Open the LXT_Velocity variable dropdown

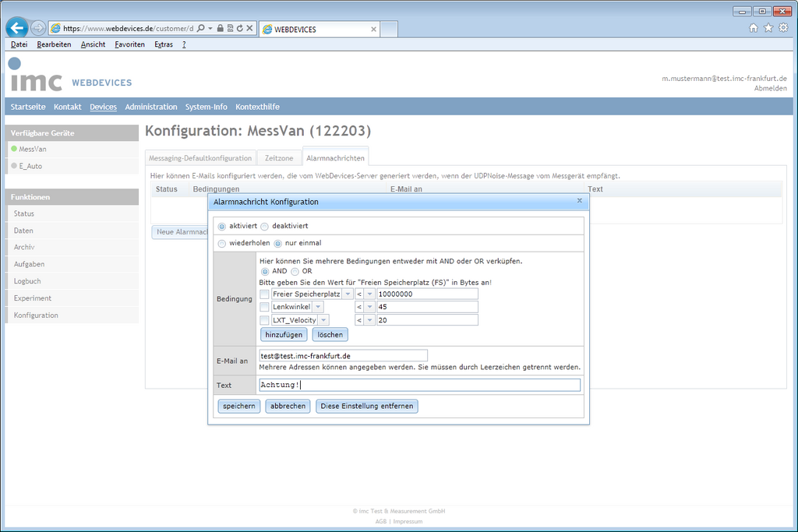click(323, 320)
